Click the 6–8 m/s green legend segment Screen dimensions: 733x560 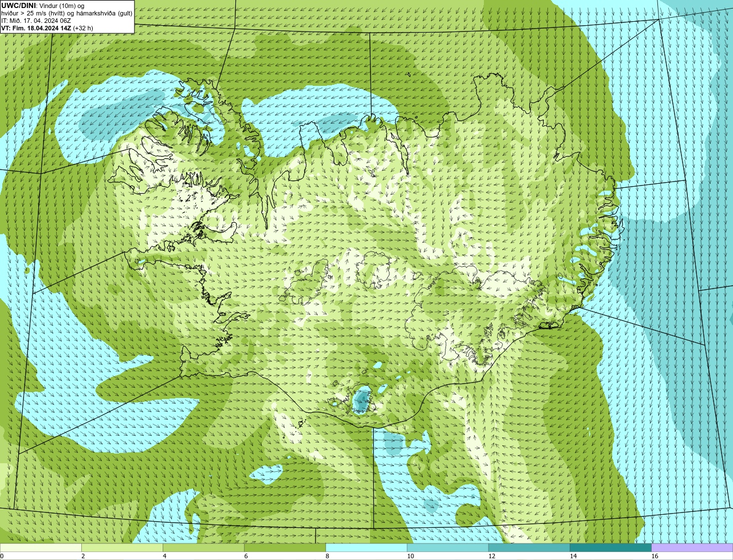coord(285,547)
